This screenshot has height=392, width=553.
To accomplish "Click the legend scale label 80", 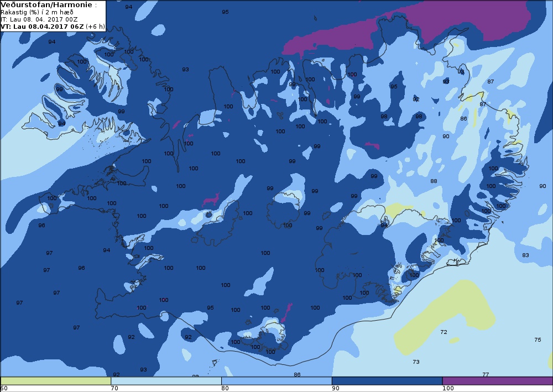I will click(x=225, y=389).
